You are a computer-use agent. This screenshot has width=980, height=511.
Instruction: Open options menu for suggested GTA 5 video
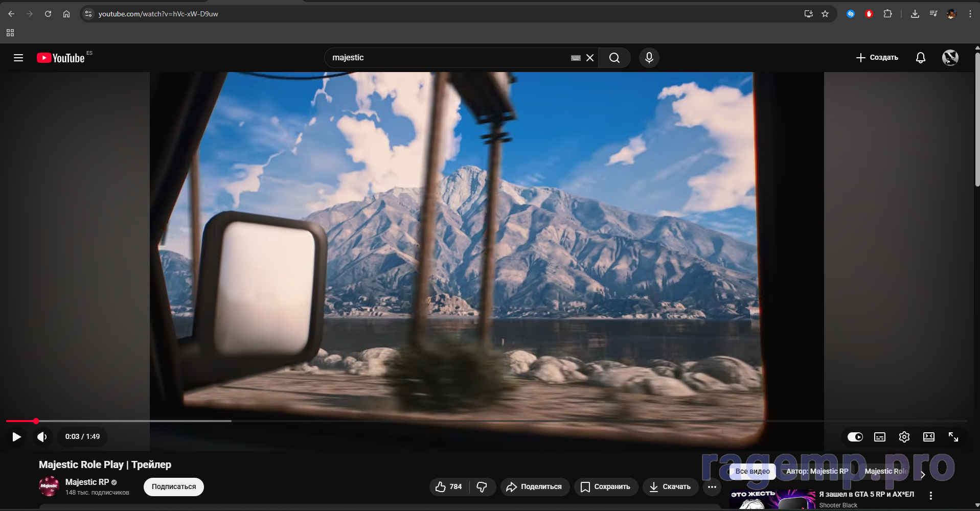930,496
